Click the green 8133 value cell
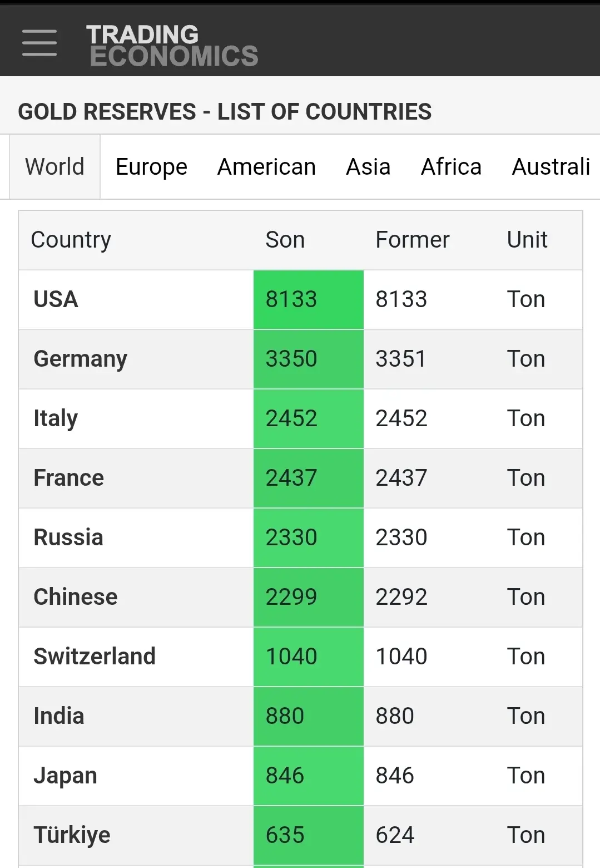Image resolution: width=600 pixels, height=868 pixels. [x=308, y=299]
